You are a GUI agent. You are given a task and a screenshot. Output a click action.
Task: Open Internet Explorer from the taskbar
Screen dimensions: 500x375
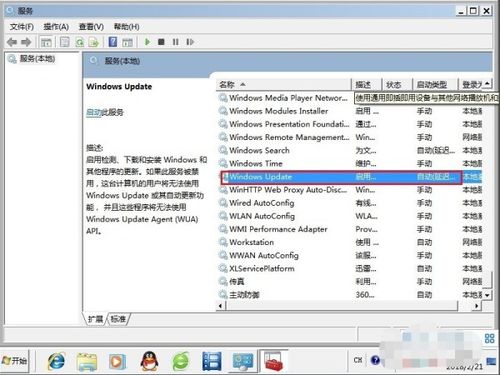coord(57,361)
